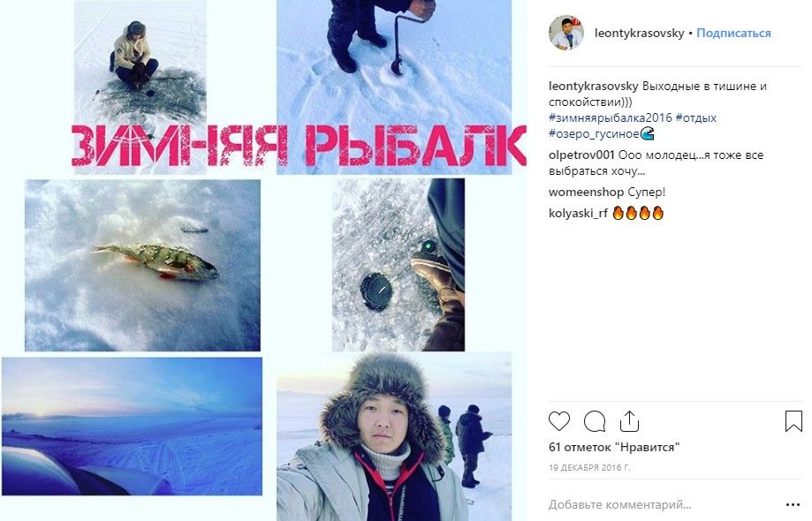Open hashtag #зимняярыбалка2016

pyautogui.click(x=610, y=117)
